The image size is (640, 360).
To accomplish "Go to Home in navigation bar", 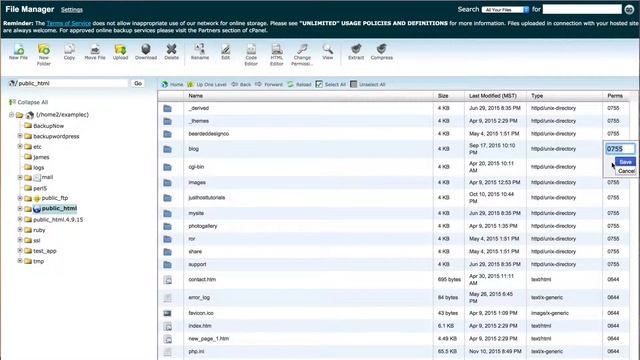I will point(172,84).
